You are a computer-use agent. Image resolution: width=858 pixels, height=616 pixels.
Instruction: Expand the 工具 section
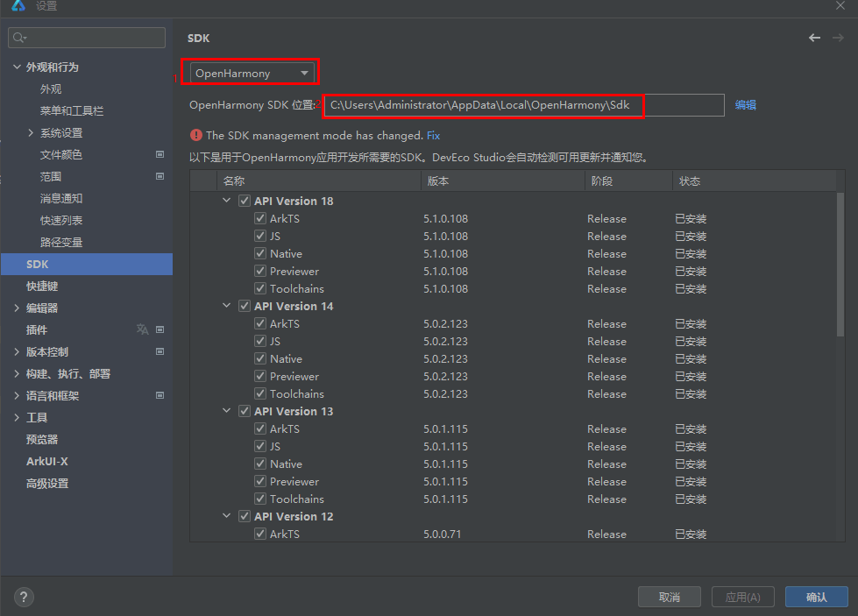17,417
